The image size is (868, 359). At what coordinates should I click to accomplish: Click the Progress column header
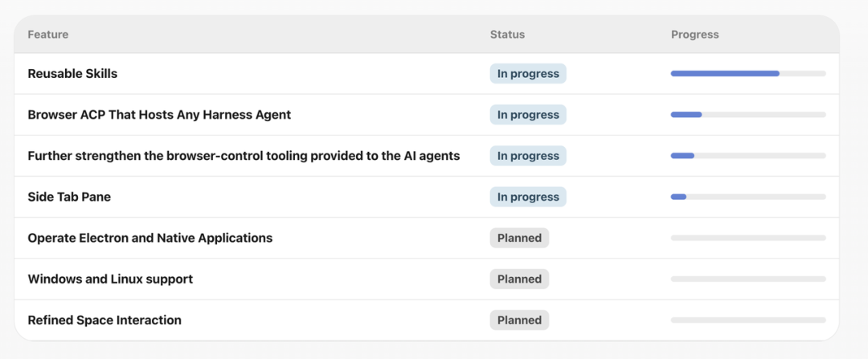(694, 35)
